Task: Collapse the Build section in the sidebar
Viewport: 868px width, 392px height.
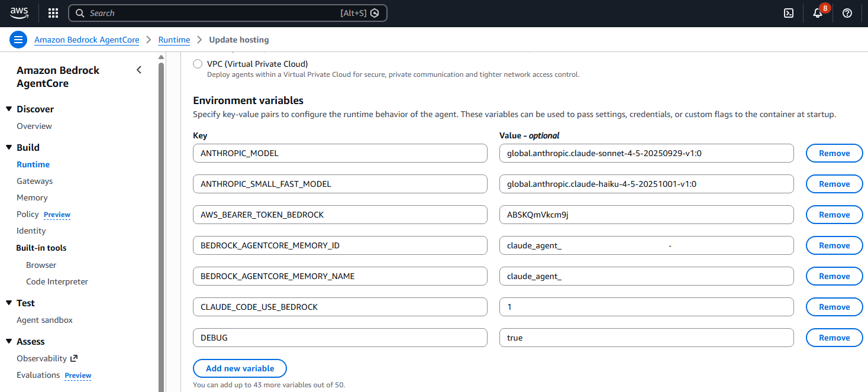Action: (9, 147)
